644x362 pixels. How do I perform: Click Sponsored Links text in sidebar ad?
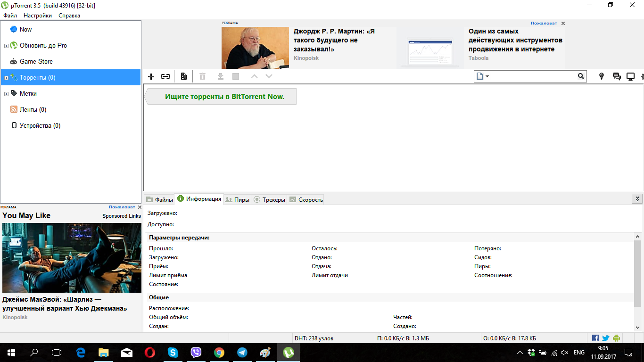tap(122, 216)
